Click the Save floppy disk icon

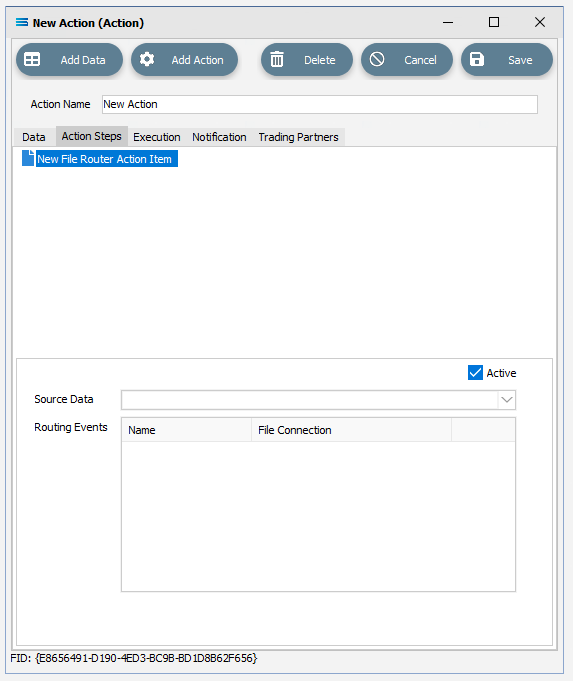[477, 60]
